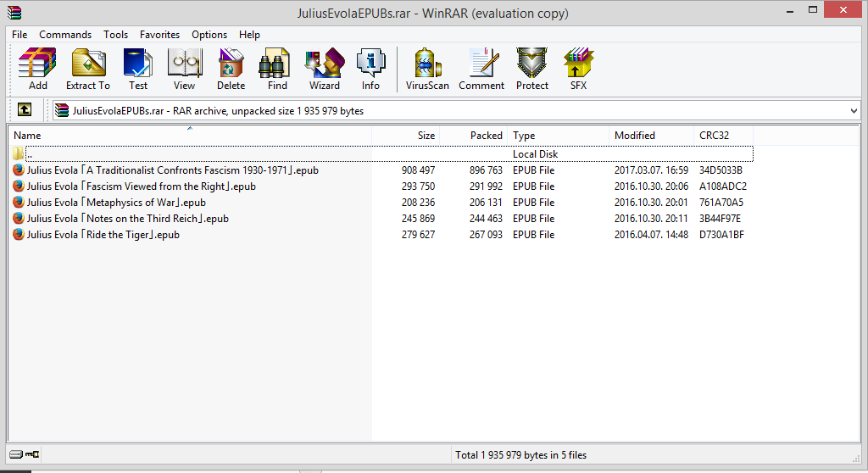Click the icon of Metaphysics of War epub
Screen dimensions: 868x473
[19, 202]
